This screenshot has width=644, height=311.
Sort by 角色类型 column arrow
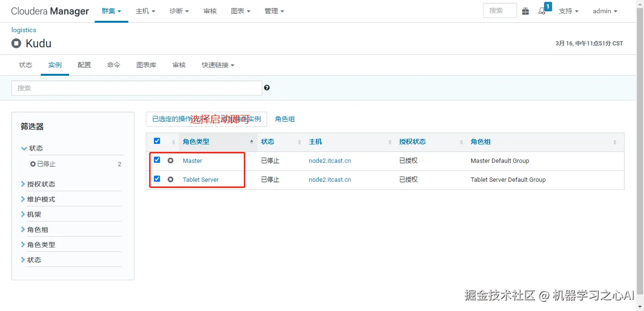click(251, 142)
